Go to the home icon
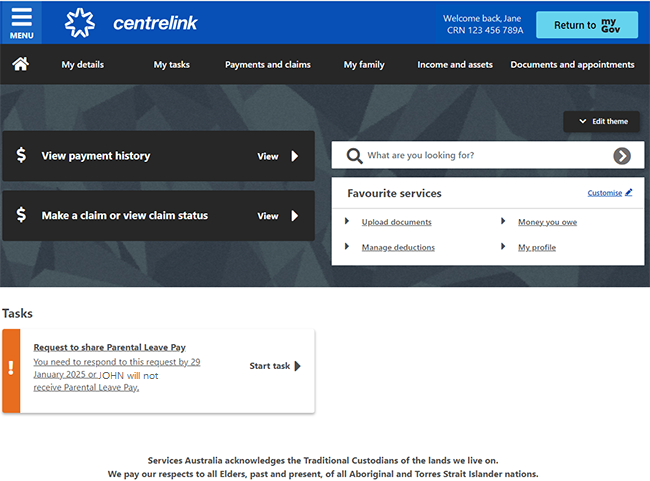Image resolution: width=650 pixels, height=481 pixels. 20,64
